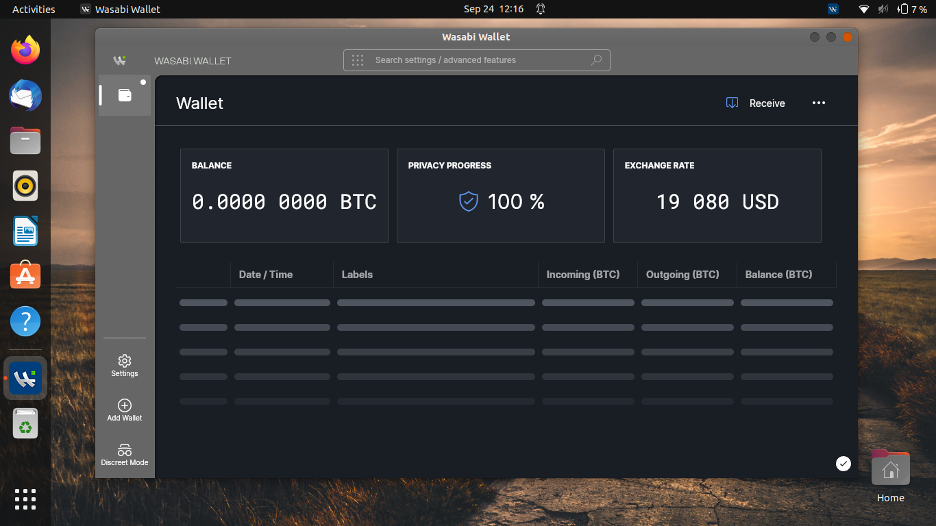Click the magnifier search icon
The image size is (936, 526).
(x=596, y=60)
